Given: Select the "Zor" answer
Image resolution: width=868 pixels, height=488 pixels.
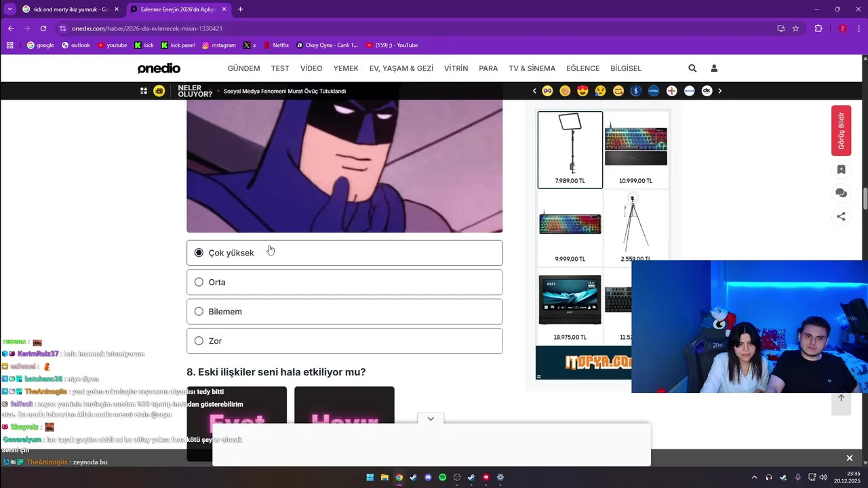Looking at the screenshot, I should pos(344,341).
